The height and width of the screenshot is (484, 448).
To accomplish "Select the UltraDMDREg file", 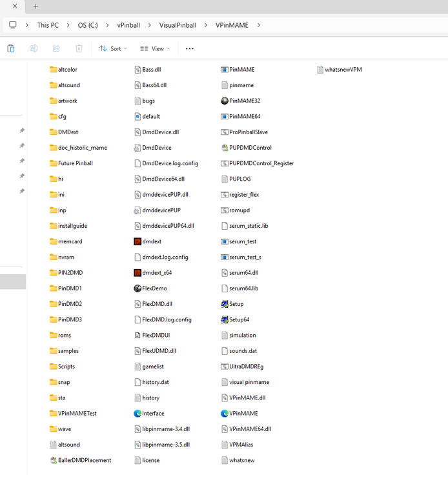I will pos(242,367).
